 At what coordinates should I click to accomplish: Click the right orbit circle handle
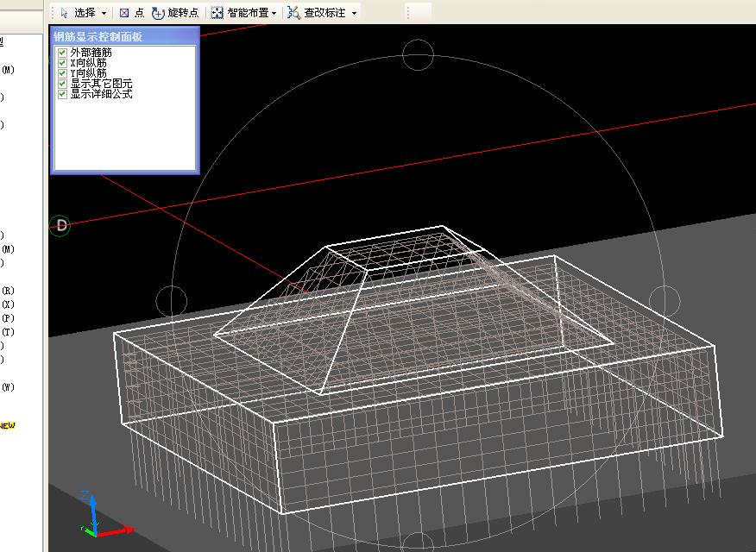[x=665, y=301]
